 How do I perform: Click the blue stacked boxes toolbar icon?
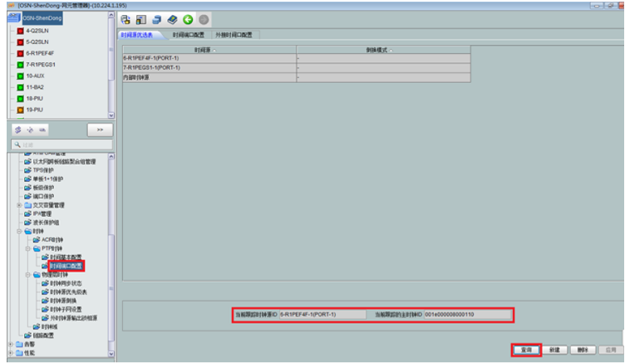(157, 20)
